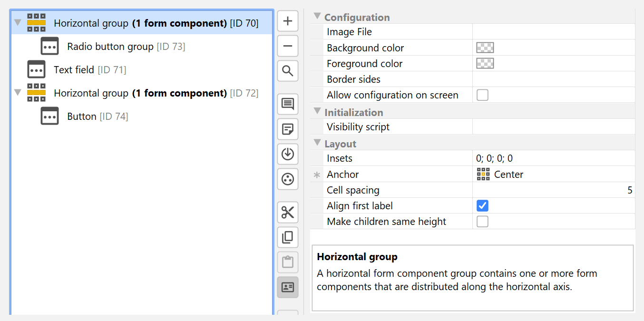This screenshot has height=321, width=644.
Task: Click the ID card icon in toolbar
Action: [x=288, y=287]
